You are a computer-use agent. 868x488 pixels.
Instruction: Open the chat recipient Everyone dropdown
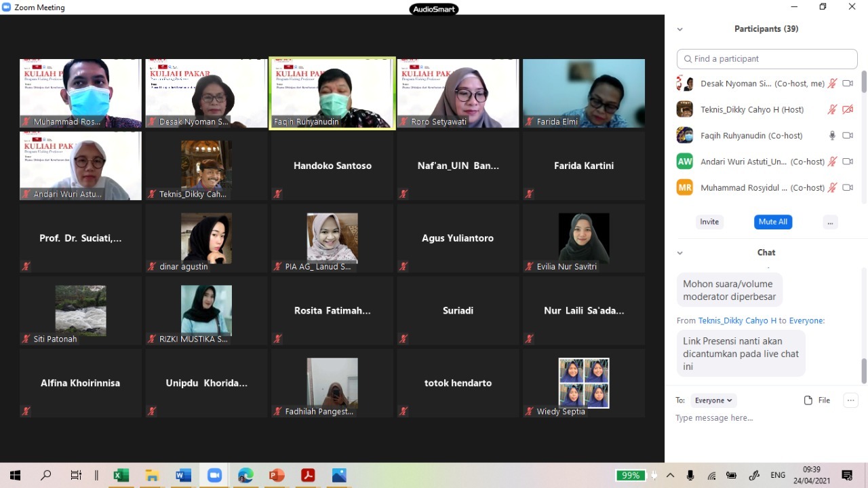pos(713,400)
